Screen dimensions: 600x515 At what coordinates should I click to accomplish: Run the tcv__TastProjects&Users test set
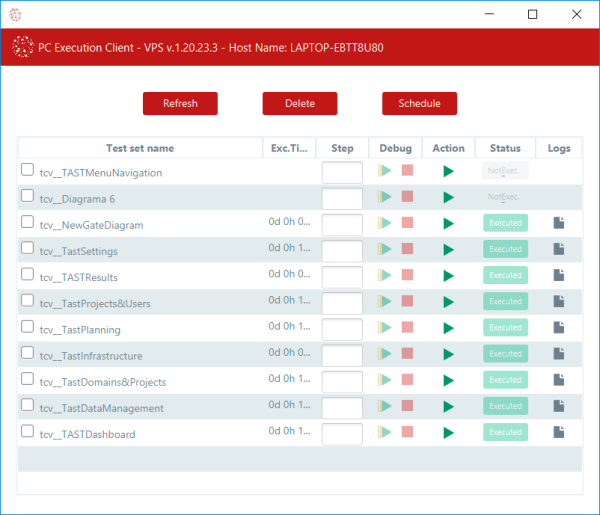point(448,302)
